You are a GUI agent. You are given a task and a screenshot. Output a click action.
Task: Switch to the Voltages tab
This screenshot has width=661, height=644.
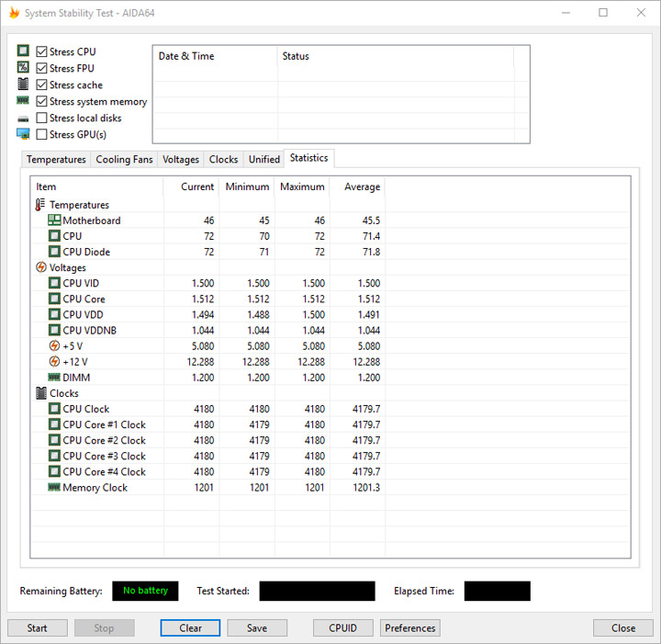click(x=181, y=160)
